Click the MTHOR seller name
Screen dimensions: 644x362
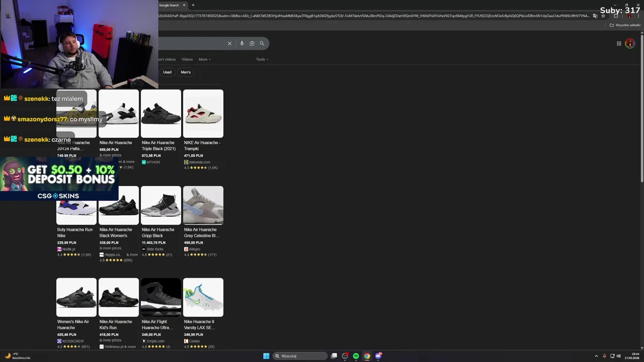point(153,162)
